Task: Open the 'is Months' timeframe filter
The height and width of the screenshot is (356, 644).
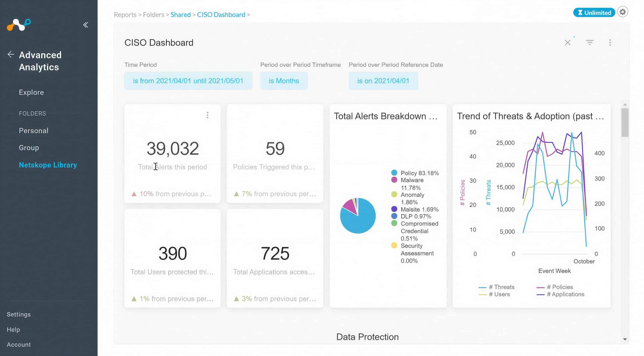Action: click(x=284, y=81)
